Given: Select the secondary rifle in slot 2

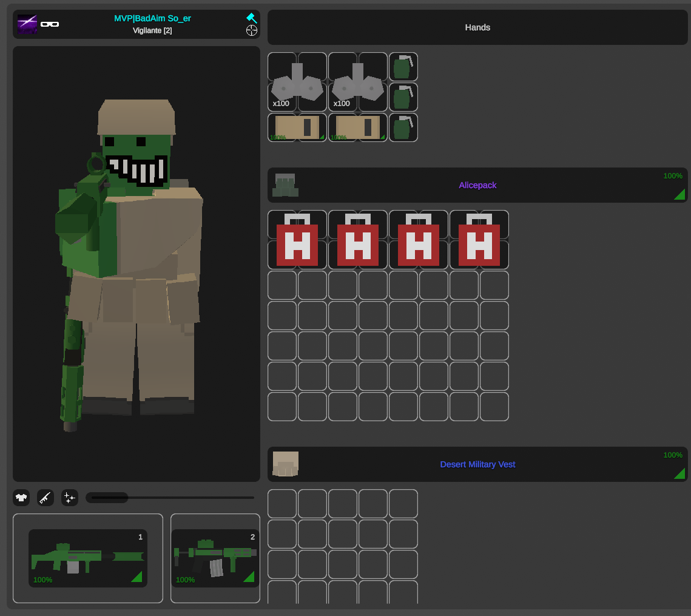Looking at the screenshot, I should 215,558.
